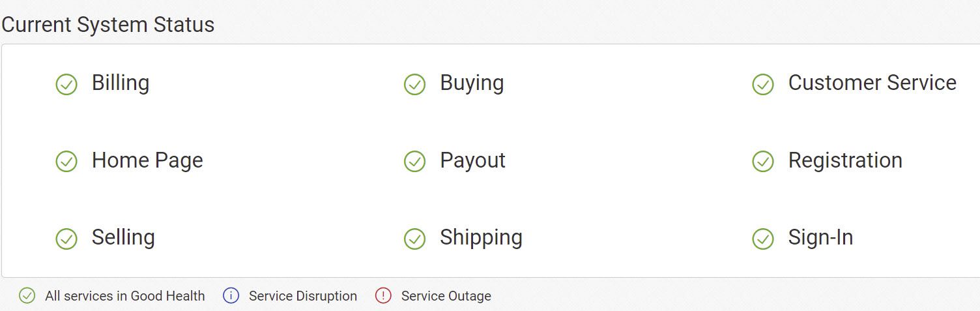Click the red Service Outage legend icon

click(383, 296)
